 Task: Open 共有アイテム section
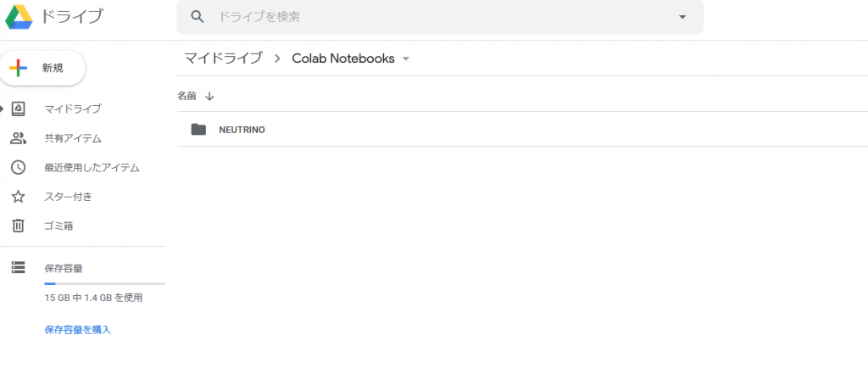pyautogui.click(x=73, y=138)
